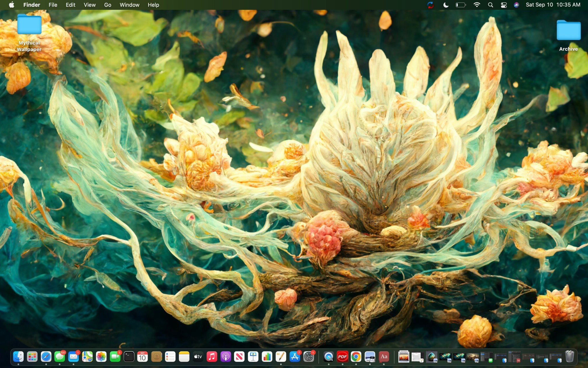Open Terminal from the Dock
Image resolution: width=588 pixels, height=368 pixels.
click(129, 356)
